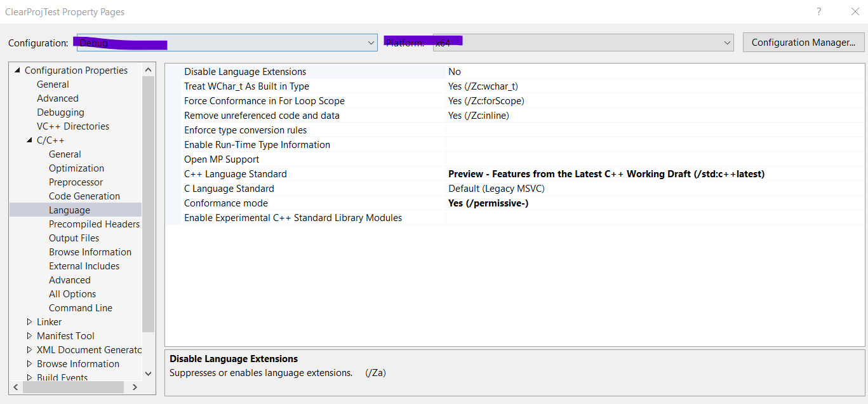Select the VC++ Directories page

(72, 126)
